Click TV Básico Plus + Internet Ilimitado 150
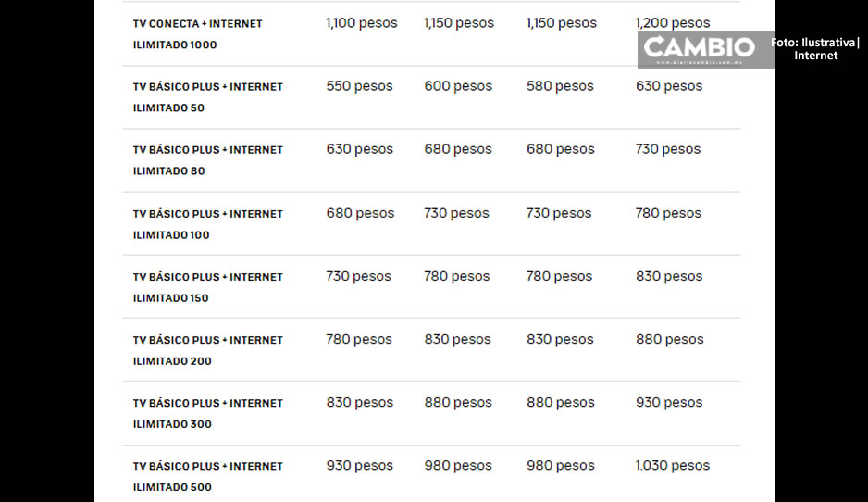The image size is (868, 502). coord(207,287)
